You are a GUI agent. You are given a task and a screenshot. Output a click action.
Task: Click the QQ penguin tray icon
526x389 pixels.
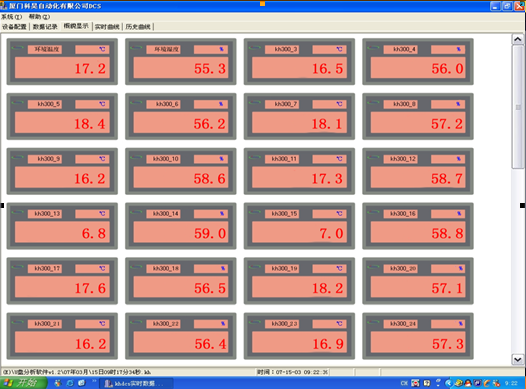[x=467, y=383]
